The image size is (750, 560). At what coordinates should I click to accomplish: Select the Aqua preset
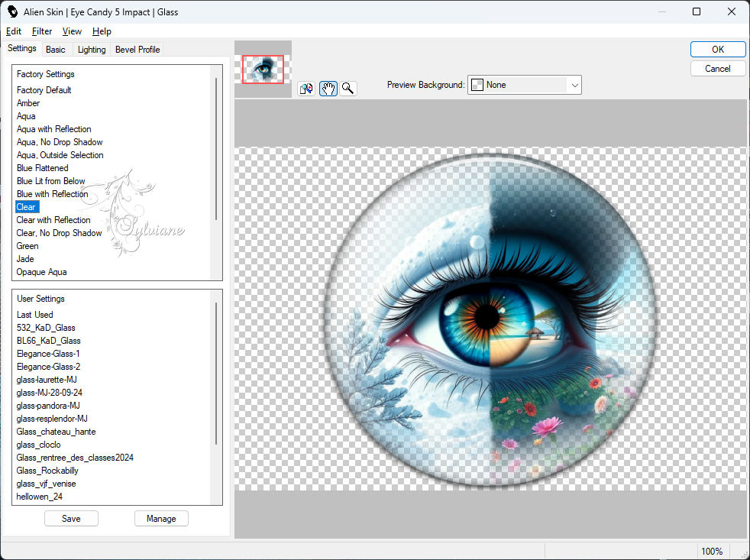(x=26, y=116)
